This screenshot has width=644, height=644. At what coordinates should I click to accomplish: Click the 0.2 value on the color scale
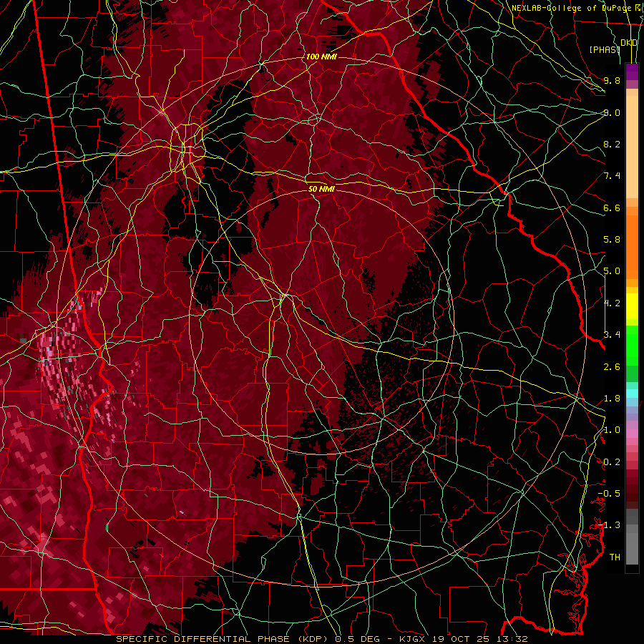(612, 462)
